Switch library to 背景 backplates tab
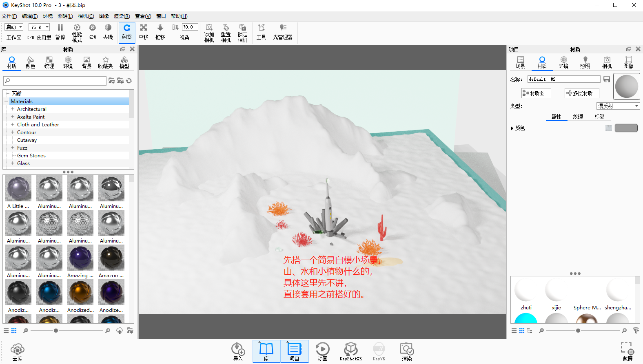643x364 pixels. (86, 63)
